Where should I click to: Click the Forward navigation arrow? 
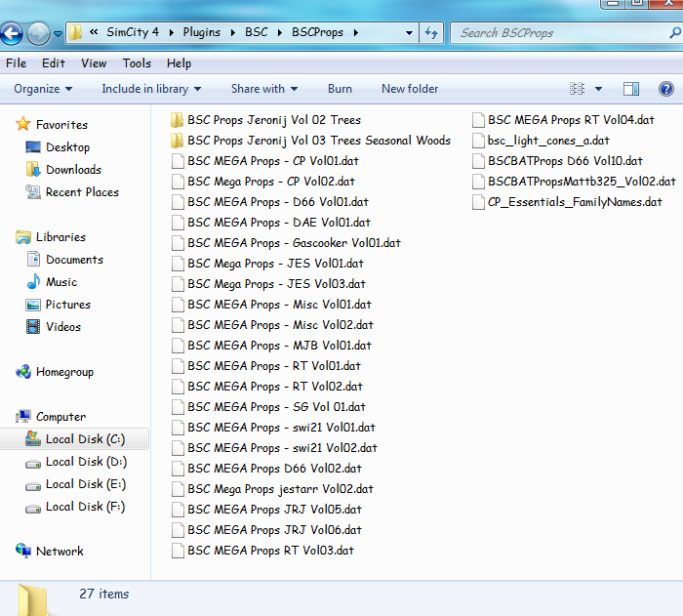click(38, 33)
